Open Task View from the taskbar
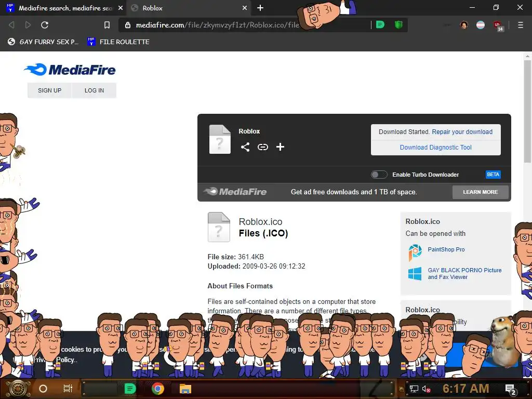This screenshot has height=399, width=532. point(68,389)
